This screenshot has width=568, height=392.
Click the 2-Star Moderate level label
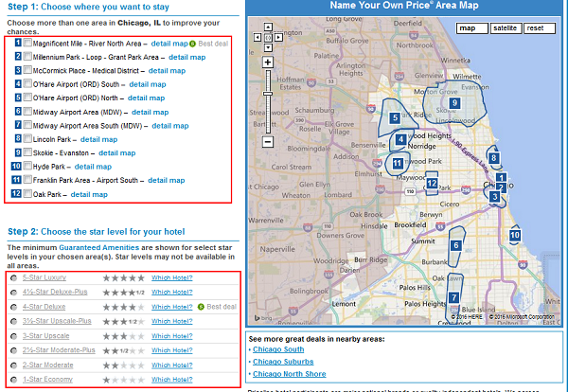pyautogui.click(x=48, y=365)
